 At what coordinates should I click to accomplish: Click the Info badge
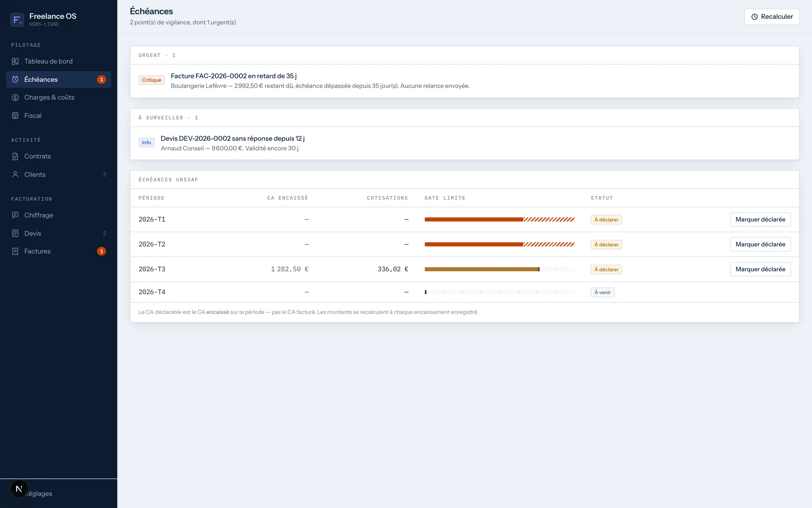[146, 143]
